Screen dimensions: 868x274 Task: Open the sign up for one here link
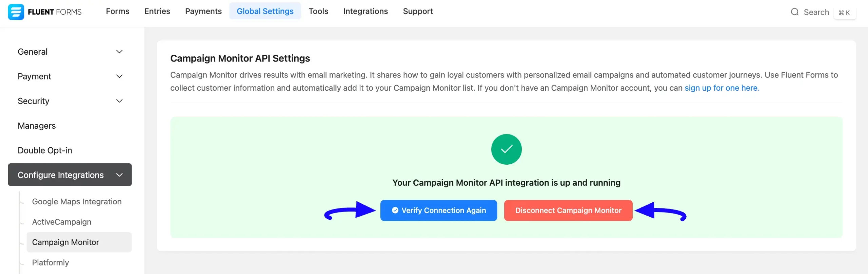pos(722,88)
